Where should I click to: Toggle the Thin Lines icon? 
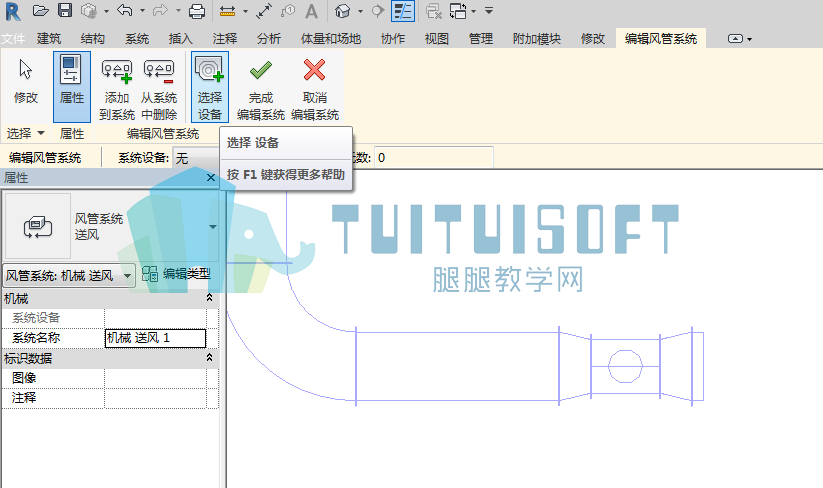point(403,11)
